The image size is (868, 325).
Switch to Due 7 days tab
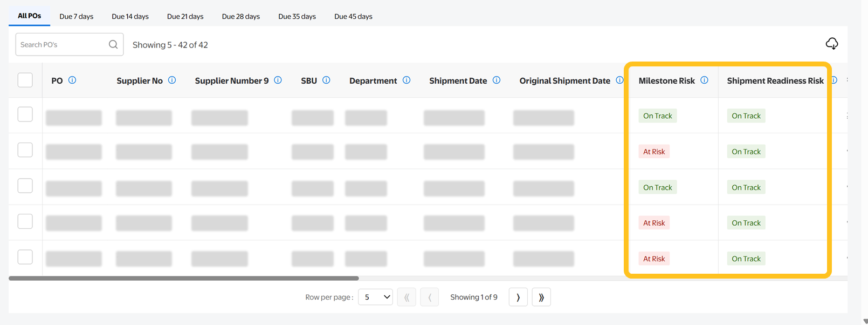click(77, 17)
